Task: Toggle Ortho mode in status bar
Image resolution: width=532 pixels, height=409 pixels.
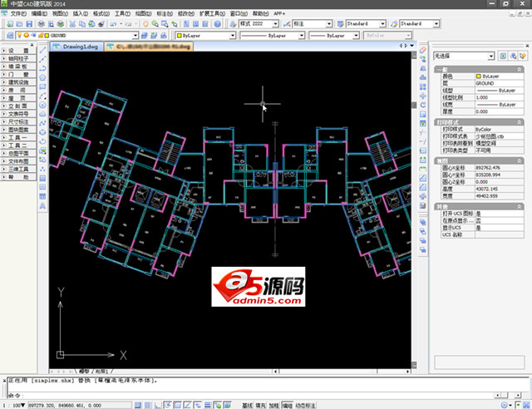Action: [x=157, y=405]
